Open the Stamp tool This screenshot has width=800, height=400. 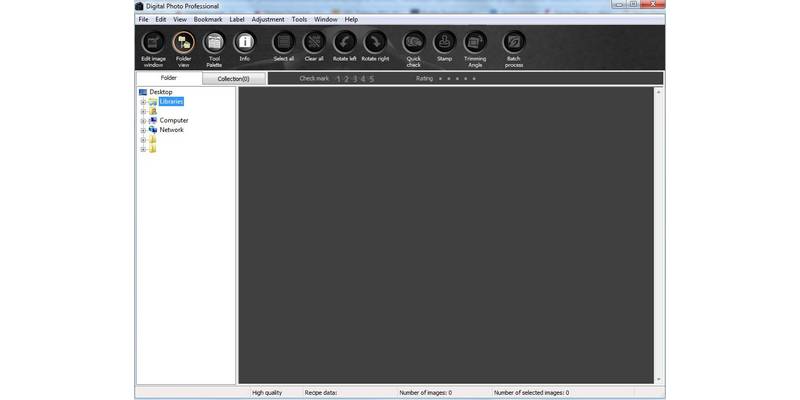click(x=444, y=43)
